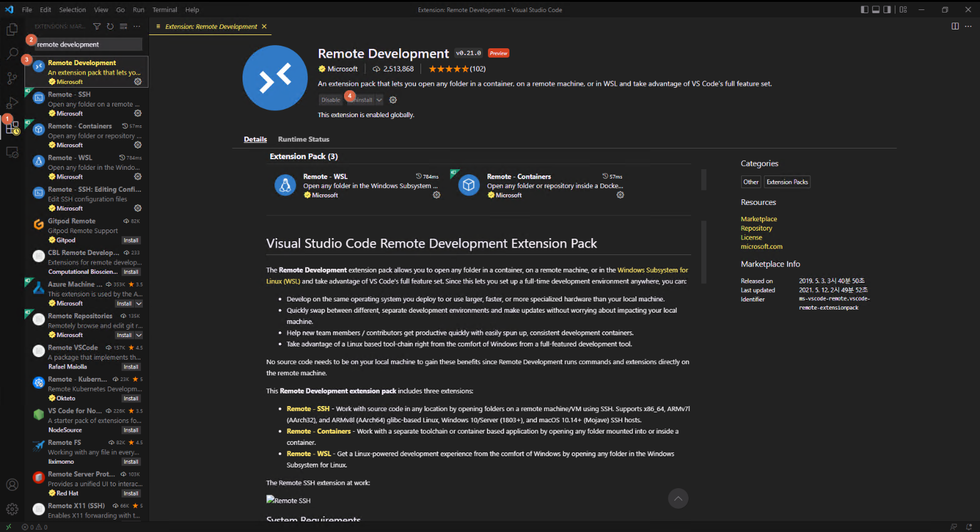Open the Selection menu

(x=73, y=9)
